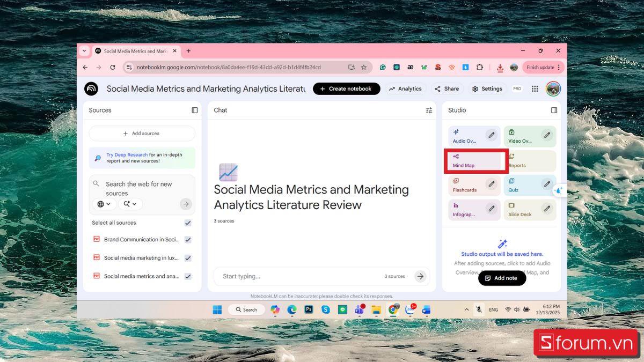Open research mode dropdown in Sources

point(130,204)
